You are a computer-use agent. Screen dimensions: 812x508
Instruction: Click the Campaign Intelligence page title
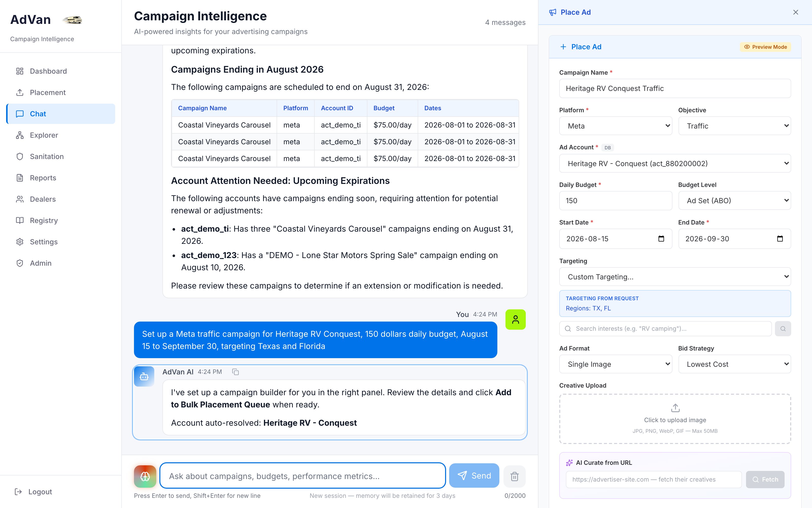(200, 16)
